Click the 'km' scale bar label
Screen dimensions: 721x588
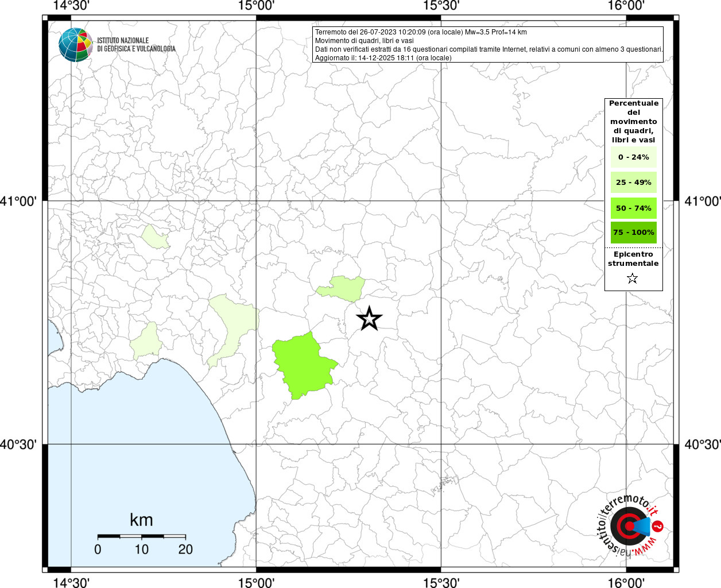(x=141, y=520)
